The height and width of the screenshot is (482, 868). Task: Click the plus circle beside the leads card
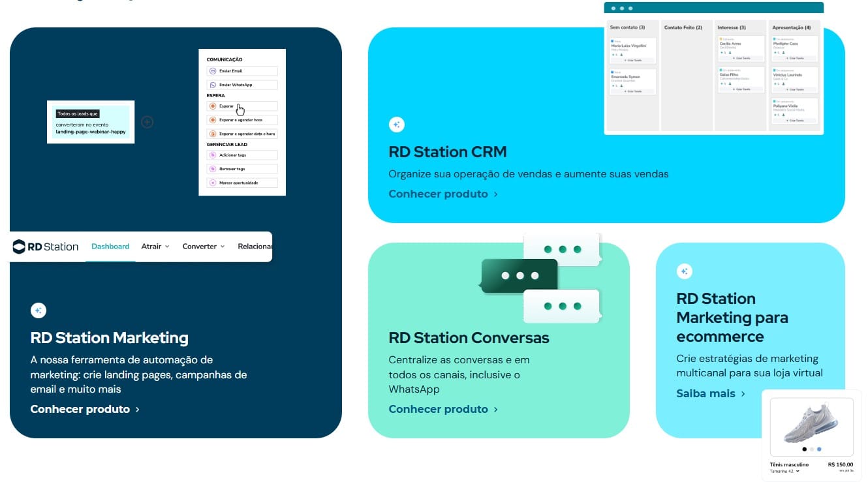(147, 122)
